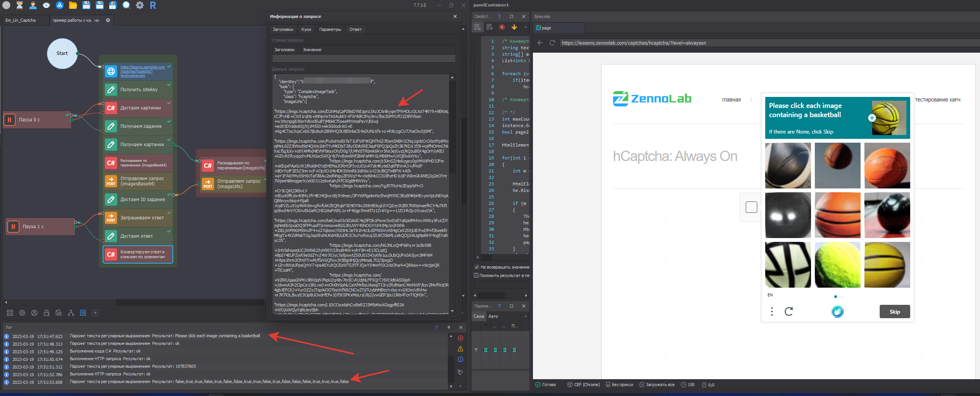Toggle 'Не возвращать значение' checkbox
This screenshot has width=980, height=396.
[476, 267]
